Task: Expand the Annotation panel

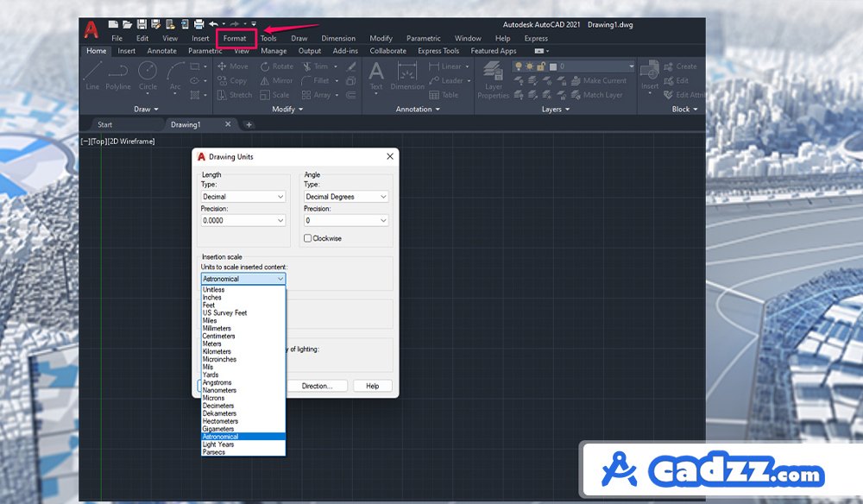Action: (x=418, y=109)
